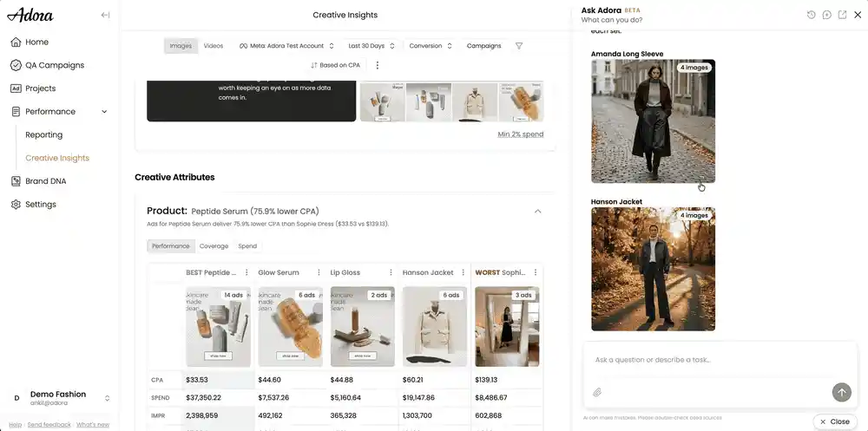Click the Projects Ad icon
The width and height of the screenshot is (868, 431).
[16, 88]
